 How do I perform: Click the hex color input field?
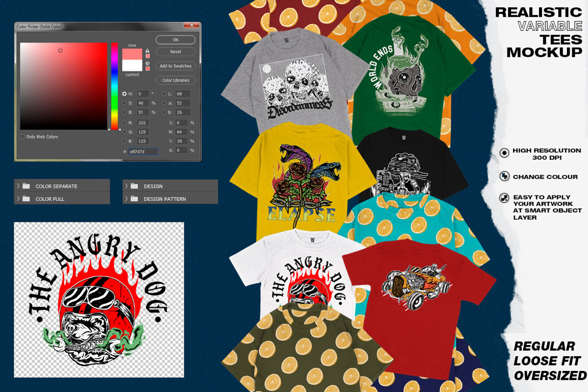coord(143,152)
